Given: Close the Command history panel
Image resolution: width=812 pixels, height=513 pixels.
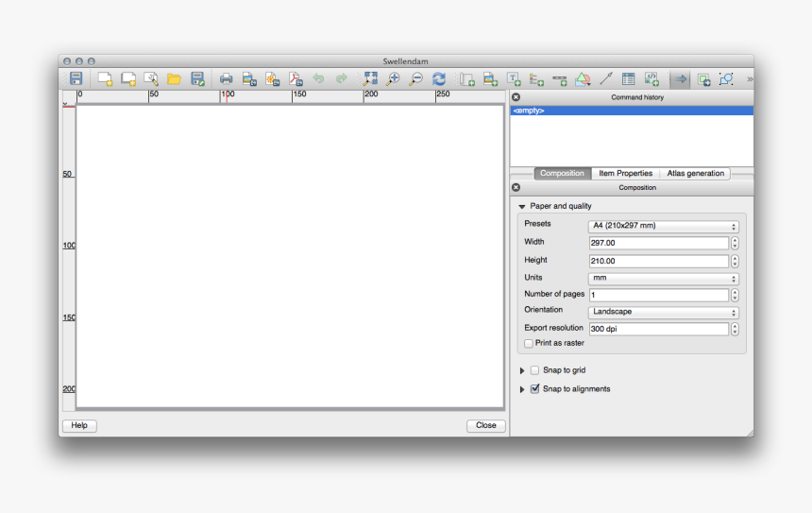Looking at the screenshot, I should (516, 97).
